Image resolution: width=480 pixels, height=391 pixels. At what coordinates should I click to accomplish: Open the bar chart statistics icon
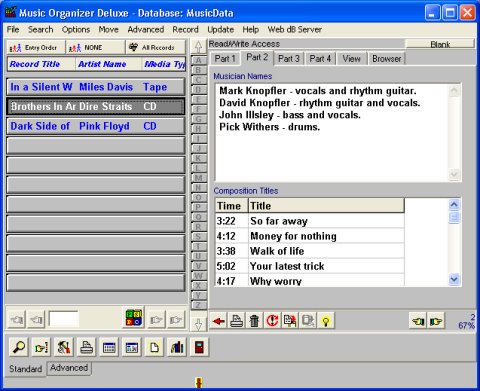click(x=177, y=347)
